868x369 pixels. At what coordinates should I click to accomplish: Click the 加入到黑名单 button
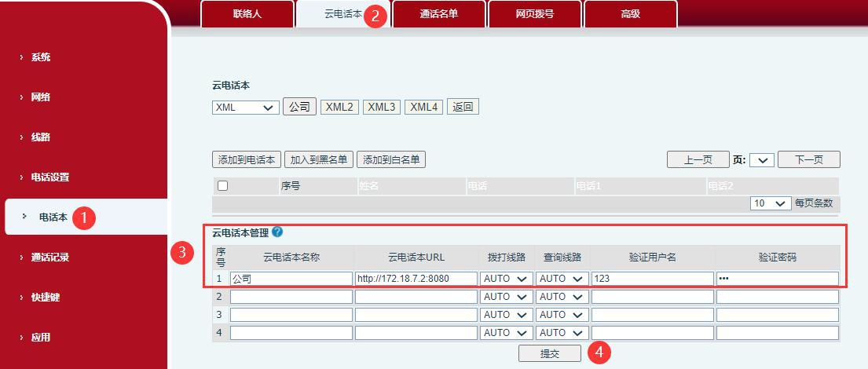point(319,160)
